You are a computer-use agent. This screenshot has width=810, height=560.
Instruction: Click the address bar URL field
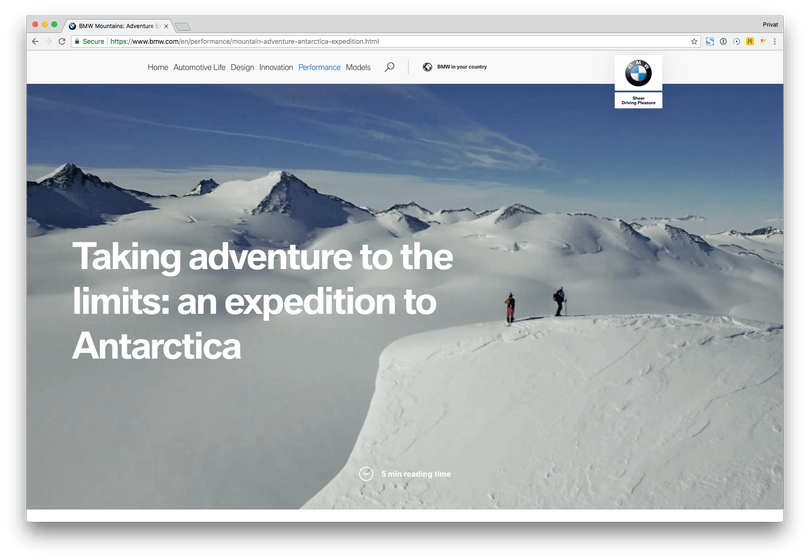[382, 41]
